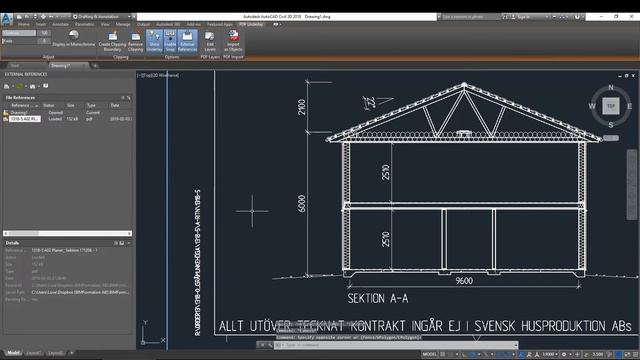Switch to the Layout2 tab
Image resolution: width=640 pixels, height=360 pixels.
tap(55, 353)
